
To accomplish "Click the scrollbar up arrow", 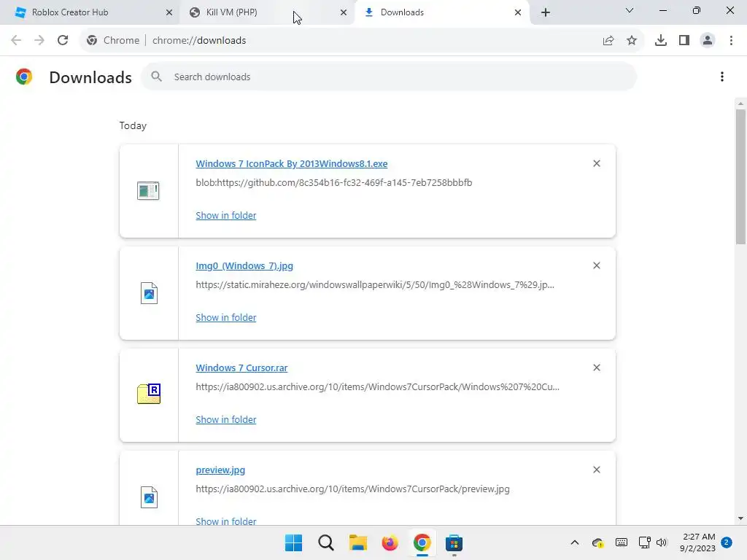I will point(741,104).
